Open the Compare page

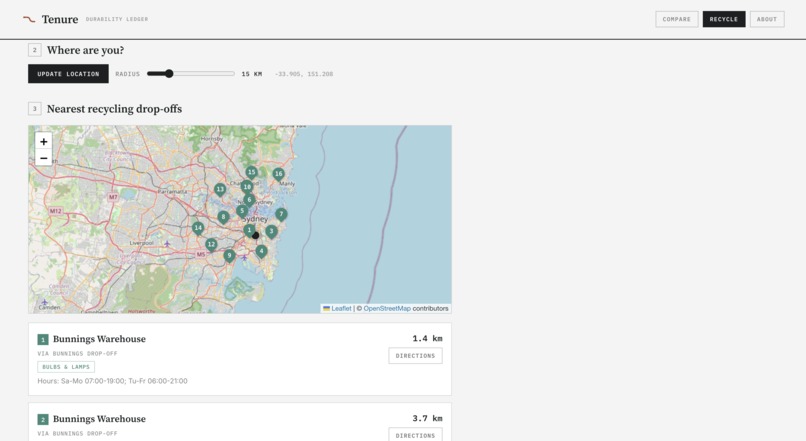pyautogui.click(x=676, y=19)
